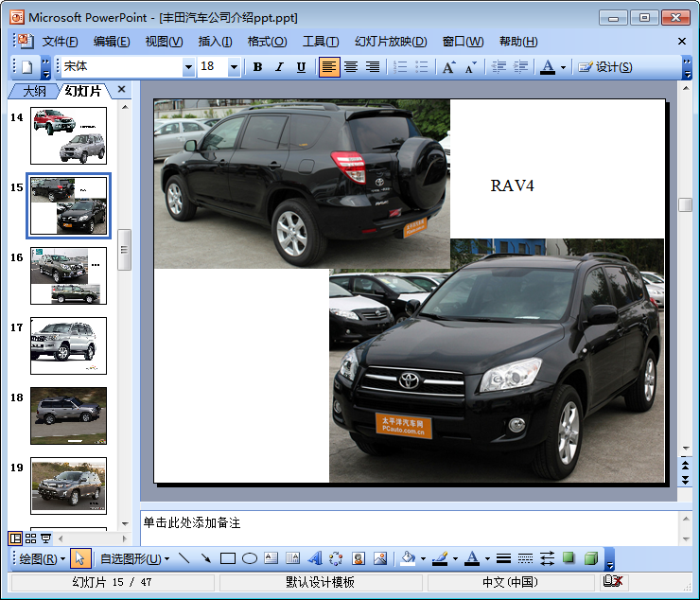Insert a vertical text box

tap(293, 558)
